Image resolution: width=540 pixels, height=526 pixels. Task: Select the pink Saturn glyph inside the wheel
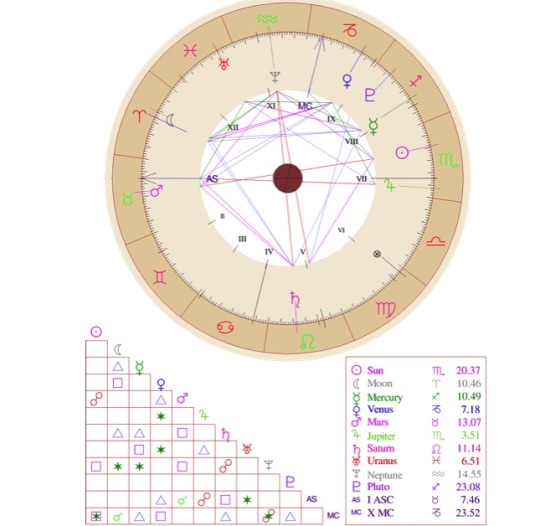[x=295, y=299]
